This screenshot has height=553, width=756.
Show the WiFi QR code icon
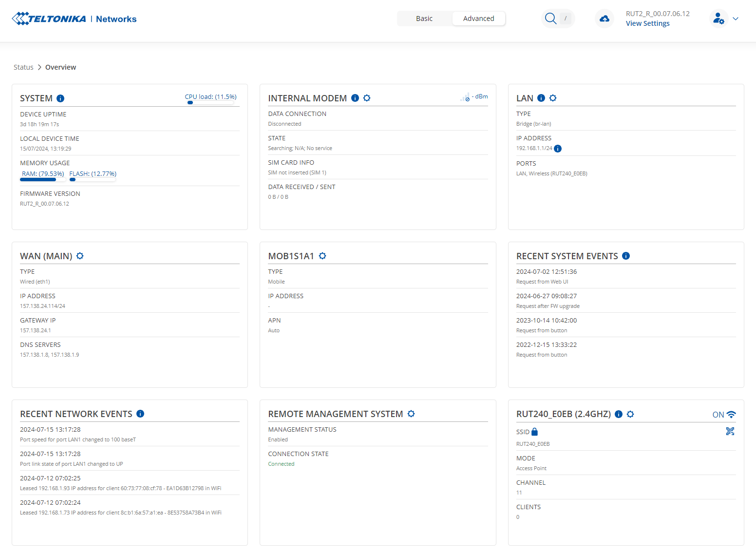point(730,431)
